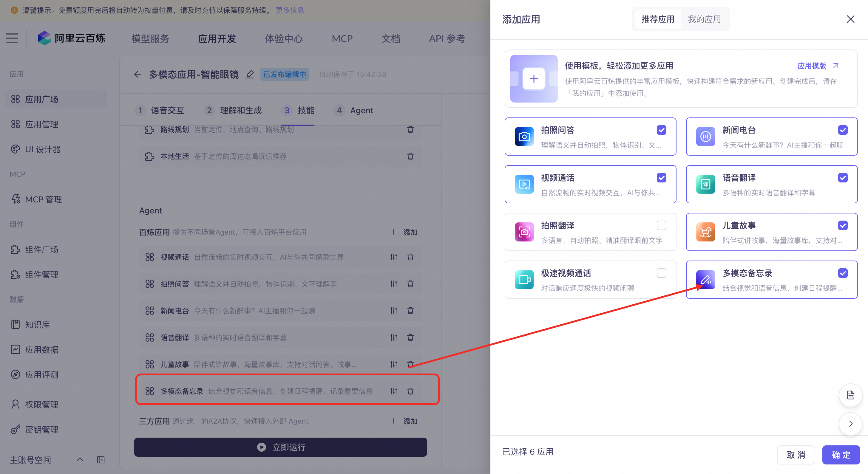
Task: Click the back arrow beside 多模态应用-智能眼镜
Action: pos(138,74)
